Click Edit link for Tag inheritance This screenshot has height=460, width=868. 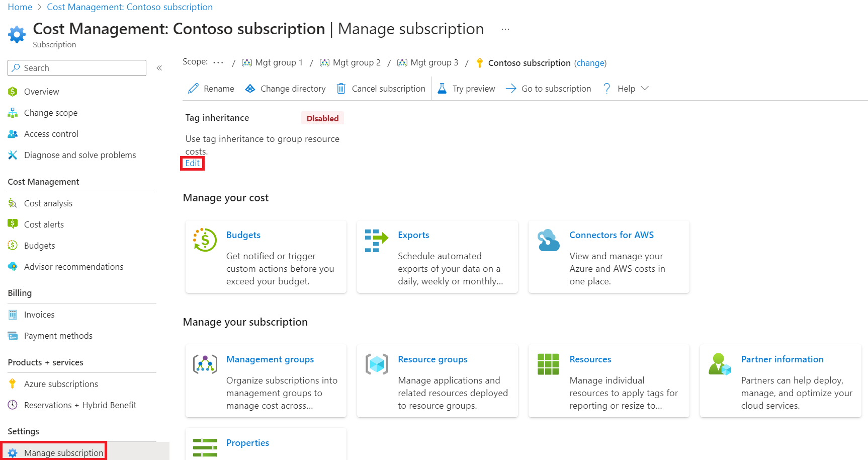pyautogui.click(x=192, y=163)
